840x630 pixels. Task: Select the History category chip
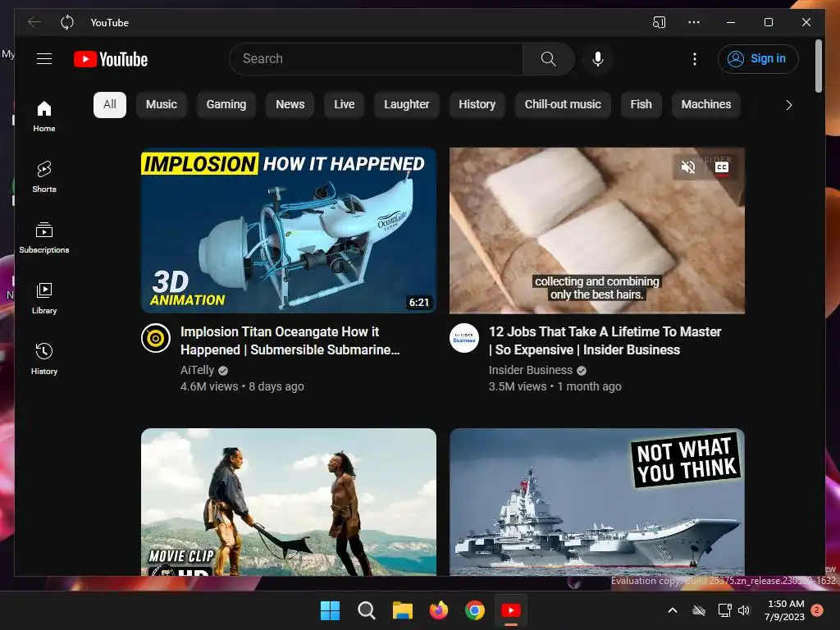[x=477, y=104]
